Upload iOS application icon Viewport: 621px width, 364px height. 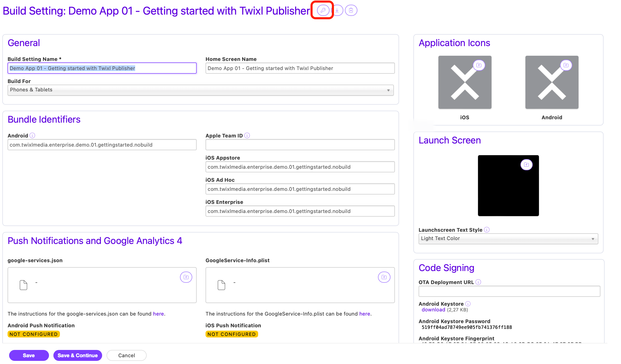(479, 65)
